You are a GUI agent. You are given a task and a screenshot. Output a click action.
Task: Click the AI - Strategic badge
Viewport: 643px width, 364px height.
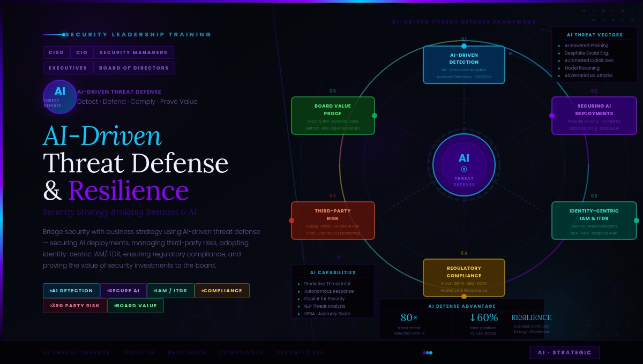click(x=565, y=353)
